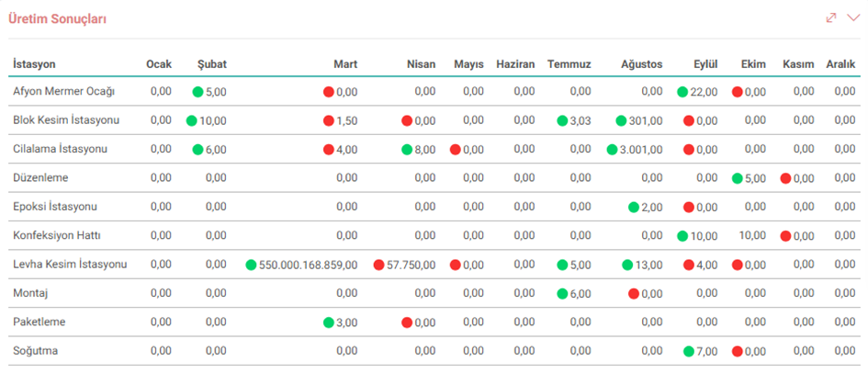
Task: Click red dot beside 4,00 in Cilalama row
Action: (x=329, y=150)
